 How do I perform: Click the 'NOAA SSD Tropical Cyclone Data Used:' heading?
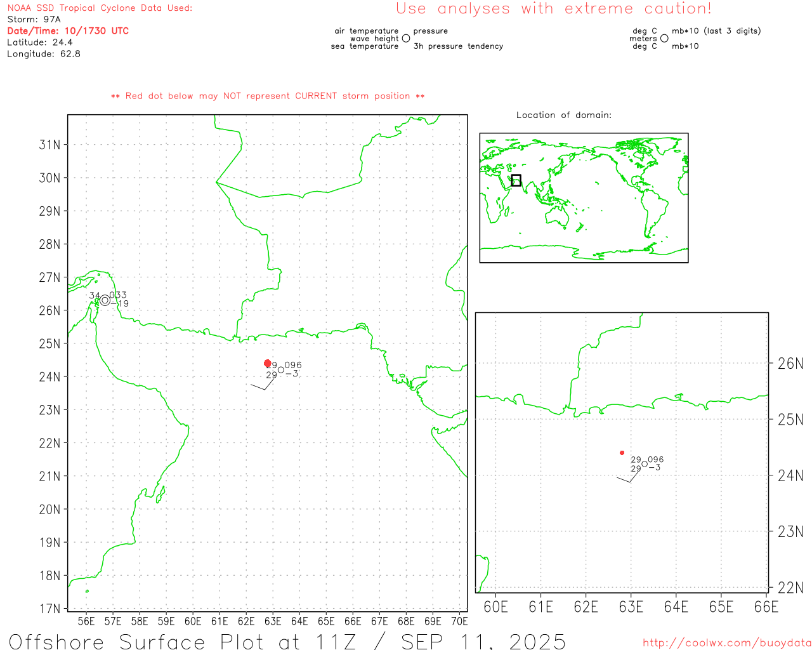click(100, 8)
